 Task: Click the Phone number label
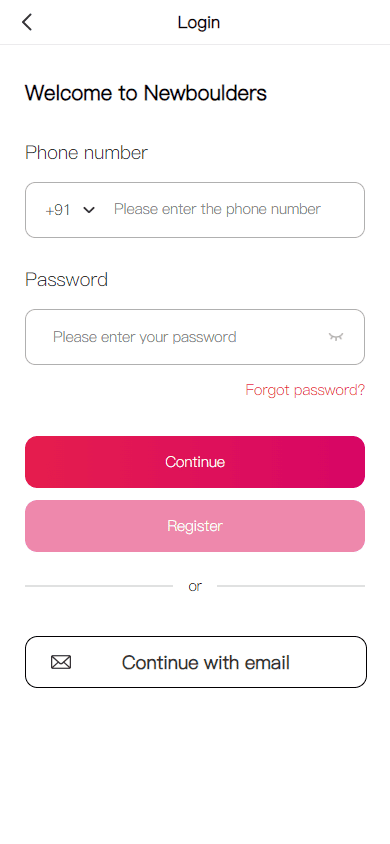pyautogui.click(x=86, y=153)
